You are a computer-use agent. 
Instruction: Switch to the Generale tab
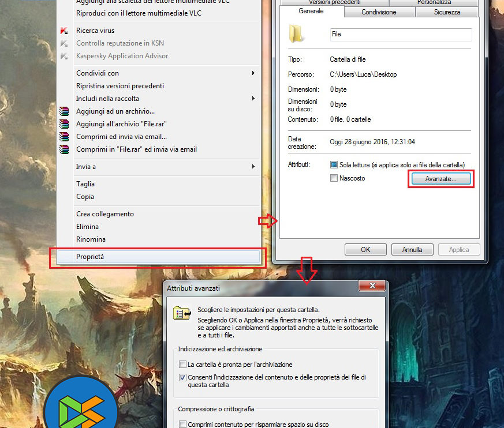tap(311, 11)
